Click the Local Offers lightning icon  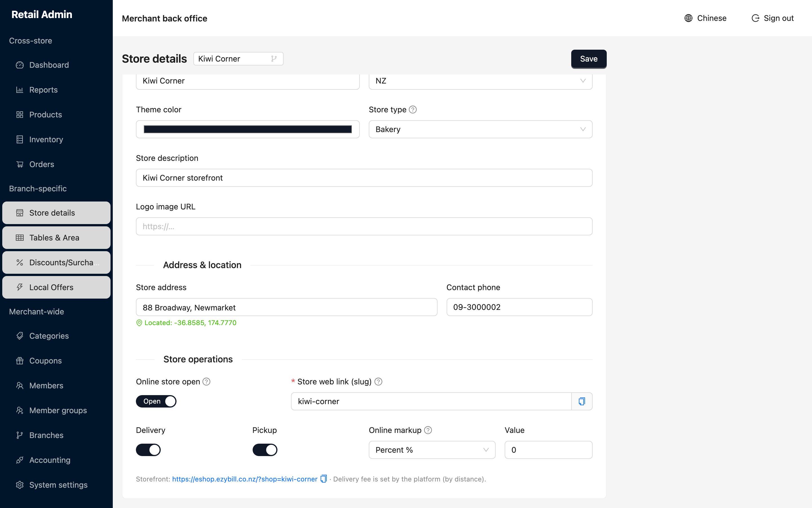[x=20, y=287]
